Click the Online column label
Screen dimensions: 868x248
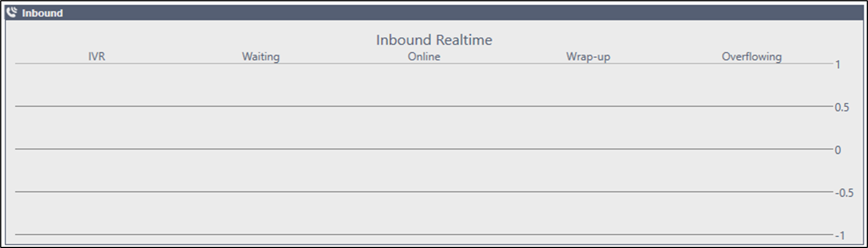424,57
